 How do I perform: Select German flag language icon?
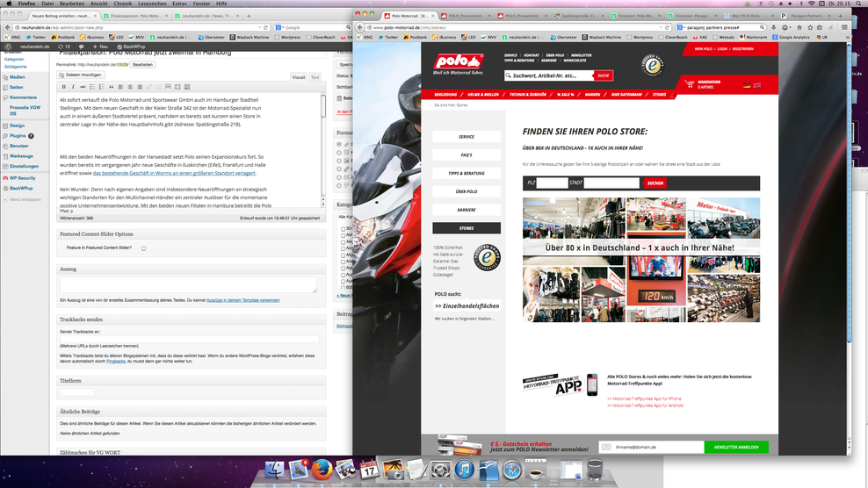[746, 85]
